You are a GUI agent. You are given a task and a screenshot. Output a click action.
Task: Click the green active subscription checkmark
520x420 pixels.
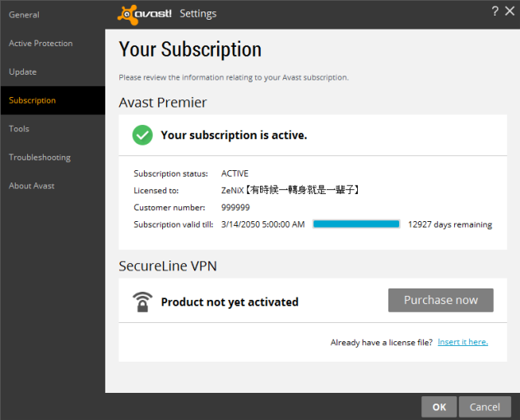pos(142,135)
